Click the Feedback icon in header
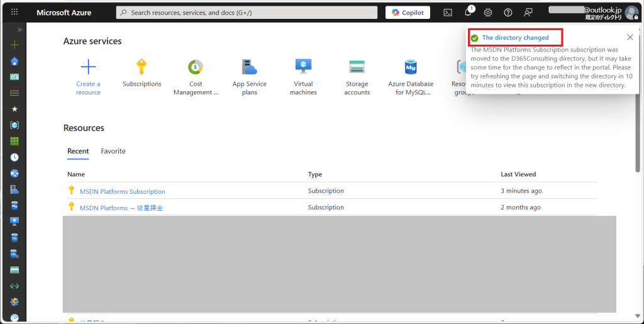The image size is (644, 324). point(528,13)
